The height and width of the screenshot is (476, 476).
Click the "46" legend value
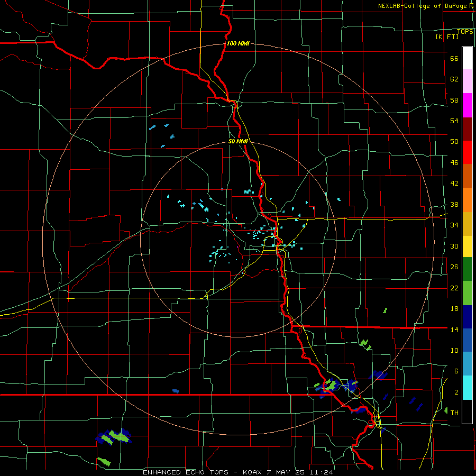[x=454, y=163]
